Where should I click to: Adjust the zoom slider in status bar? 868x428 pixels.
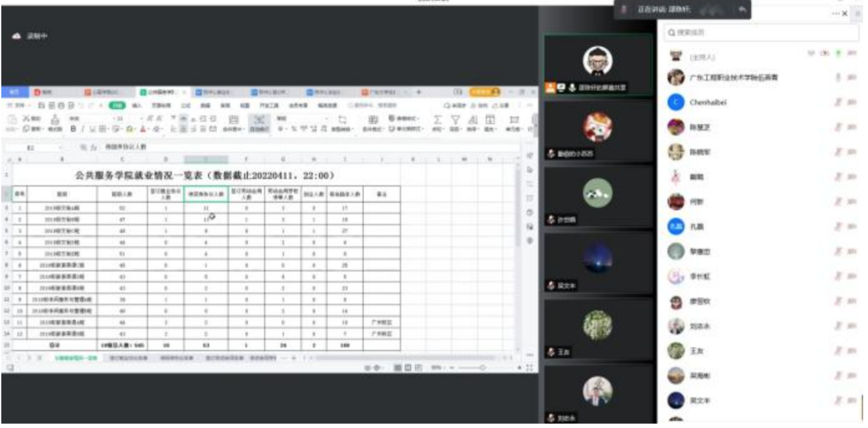click(x=482, y=368)
